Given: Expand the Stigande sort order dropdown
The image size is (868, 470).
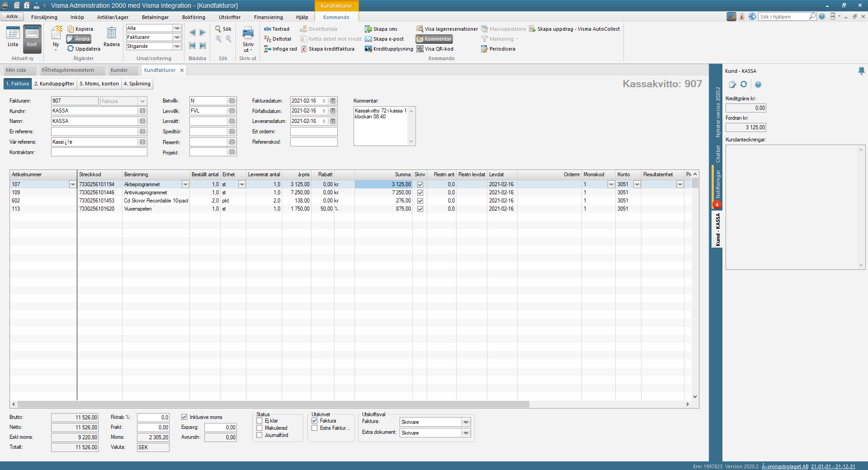Looking at the screenshot, I should pyautogui.click(x=177, y=46).
